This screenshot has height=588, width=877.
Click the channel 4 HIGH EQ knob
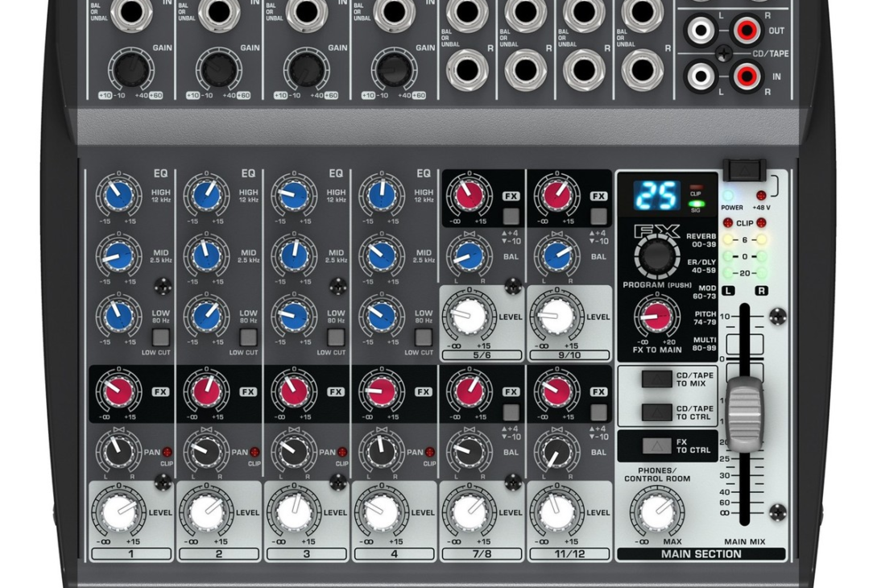[382, 196]
